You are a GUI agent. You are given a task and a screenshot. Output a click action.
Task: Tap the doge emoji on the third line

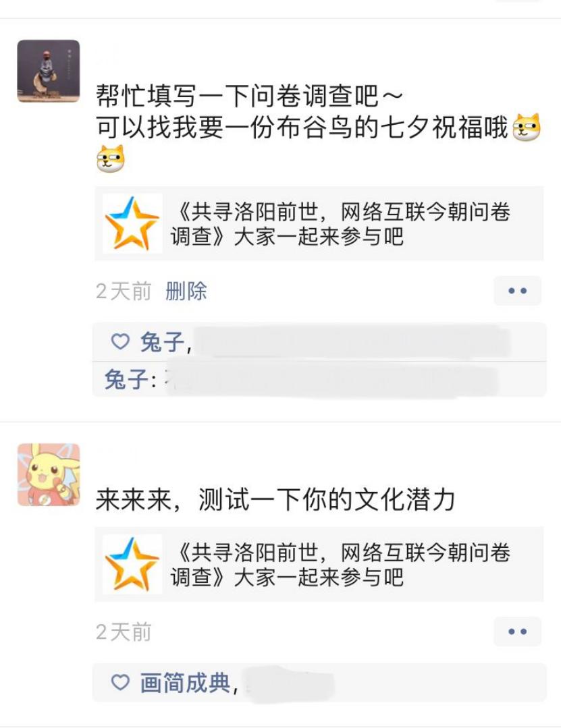(111, 159)
